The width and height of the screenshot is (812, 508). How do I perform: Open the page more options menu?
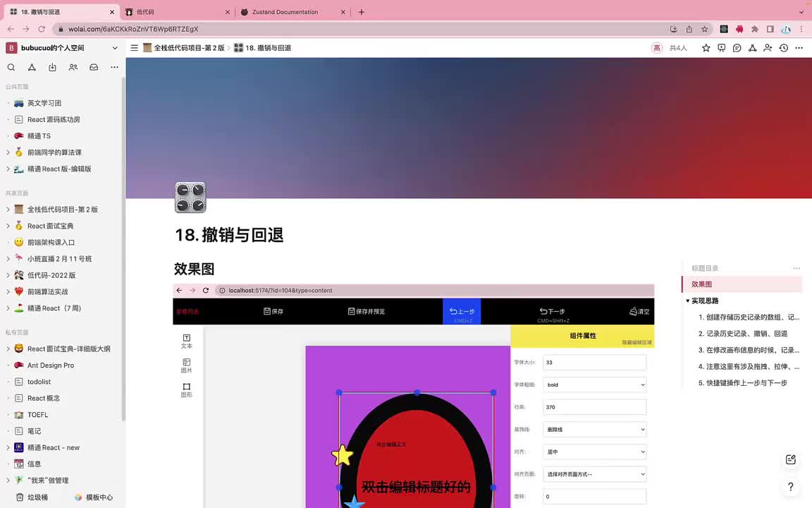click(x=799, y=48)
